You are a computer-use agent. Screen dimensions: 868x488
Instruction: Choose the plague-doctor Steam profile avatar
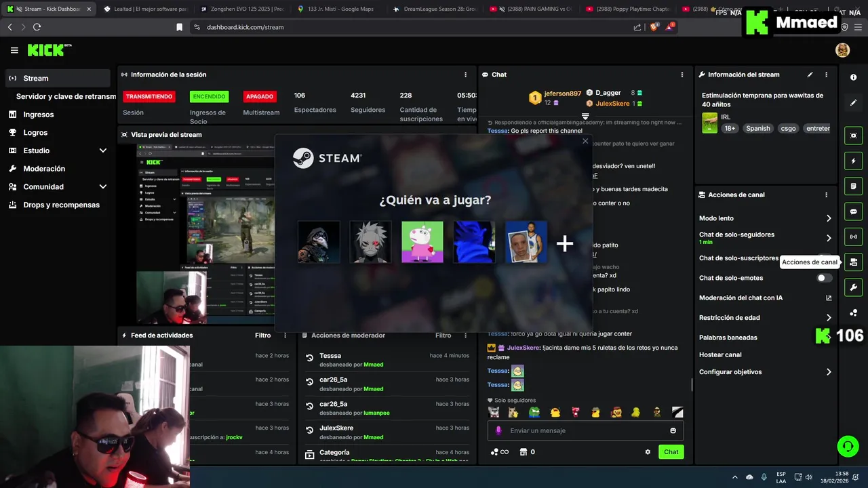pos(319,242)
